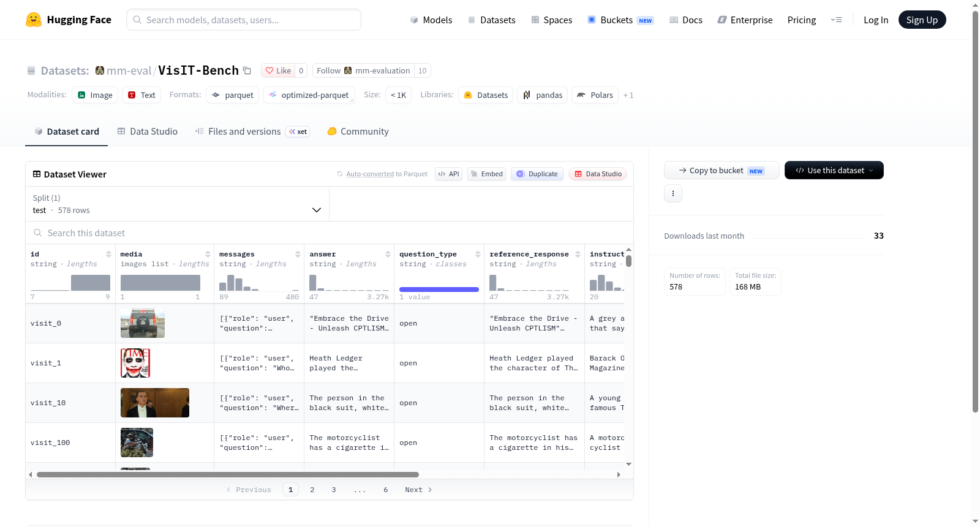Click the Sign Up button

(922, 20)
